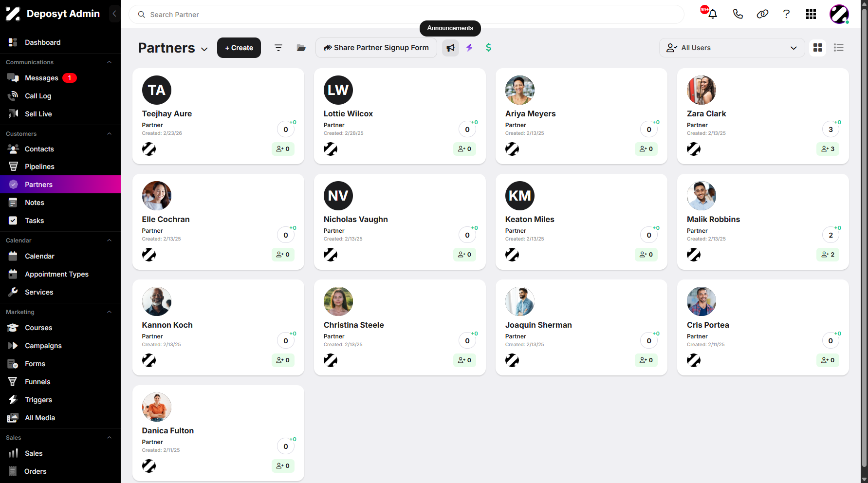The height and width of the screenshot is (483, 868).
Task: Switch to list view
Action: [x=839, y=48]
